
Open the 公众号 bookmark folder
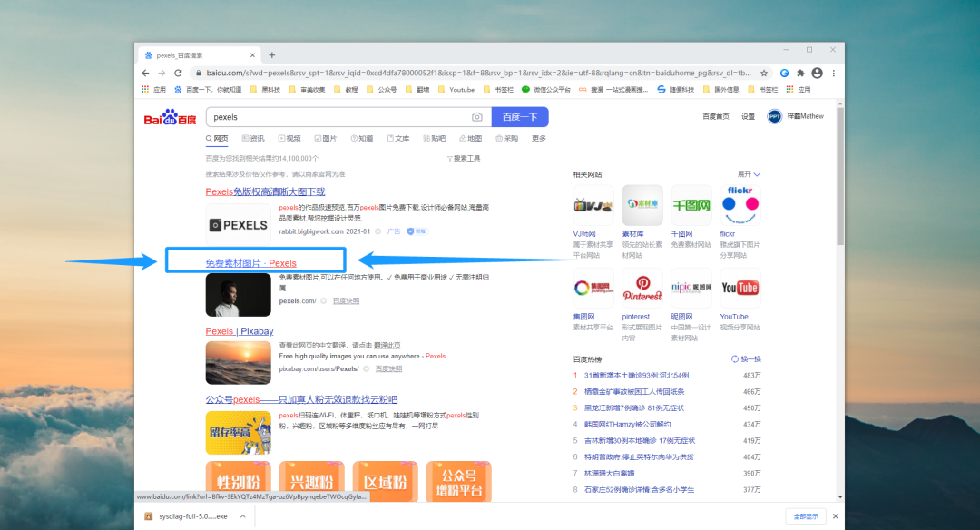click(381, 89)
